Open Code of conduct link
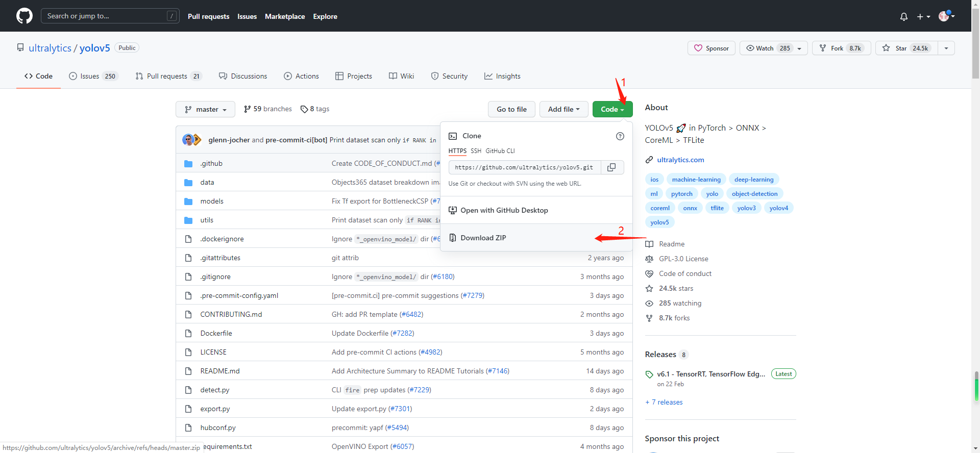Screen dimensions: 980x453 tap(685, 273)
